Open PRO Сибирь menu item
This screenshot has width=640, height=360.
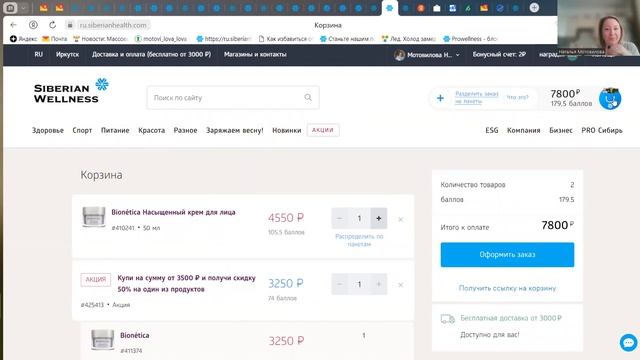(602, 130)
